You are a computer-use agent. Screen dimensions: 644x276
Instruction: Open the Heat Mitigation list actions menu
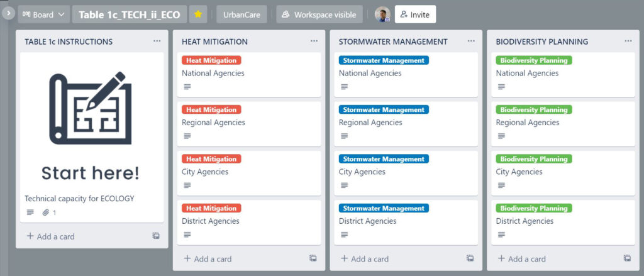(314, 41)
